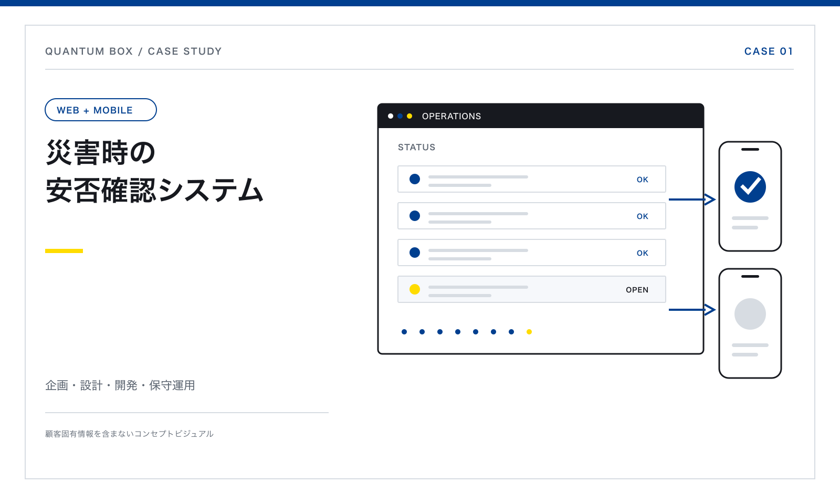
Task: Click the yellow dot in the OPEN row
Action: (415, 289)
